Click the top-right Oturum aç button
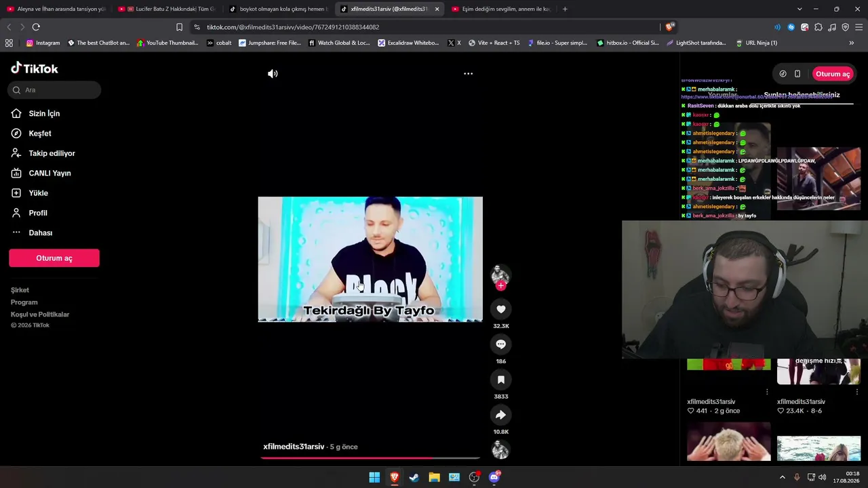Image resolution: width=868 pixels, height=488 pixels. pyautogui.click(x=832, y=74)
